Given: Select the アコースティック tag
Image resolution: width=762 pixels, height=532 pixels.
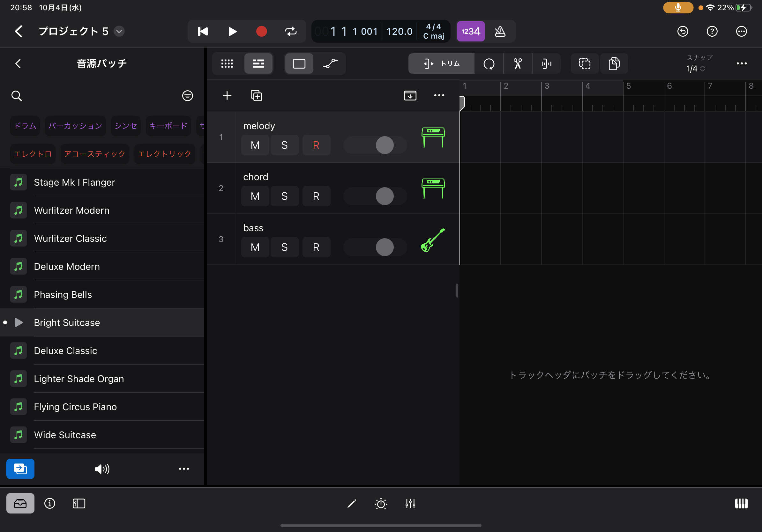Looking at the screenshot, I should coord(94,154).
